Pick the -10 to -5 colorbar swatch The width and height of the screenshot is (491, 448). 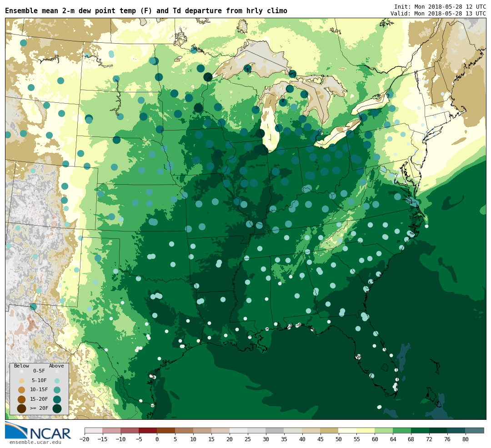pyautogui.click(x=130, y=430)
